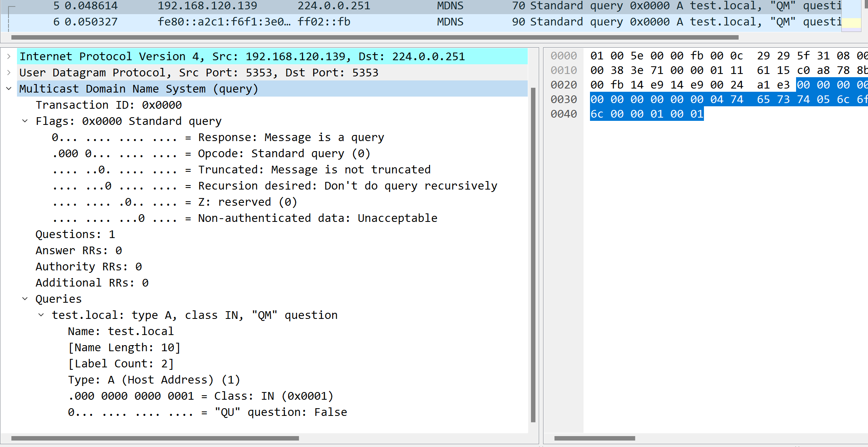This screenshot has height=447, width=868.
Task: Select the [Label Count: 2] field
Action: click(121, 364)
